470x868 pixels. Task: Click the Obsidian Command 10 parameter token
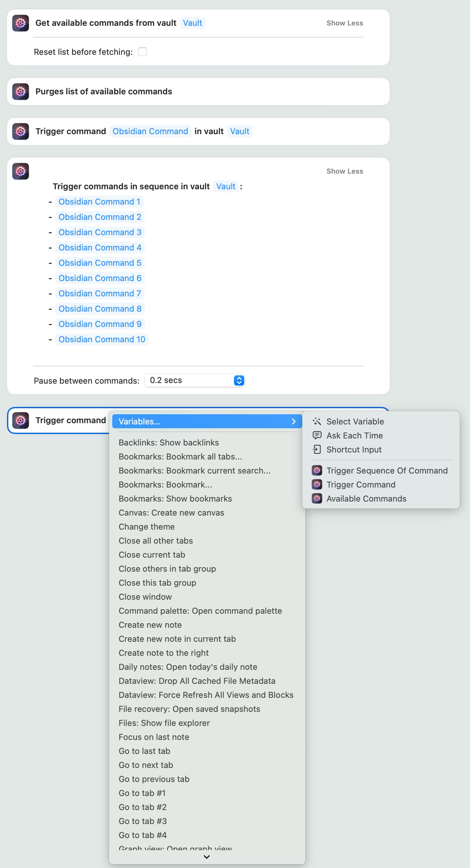tap(102, 339)
